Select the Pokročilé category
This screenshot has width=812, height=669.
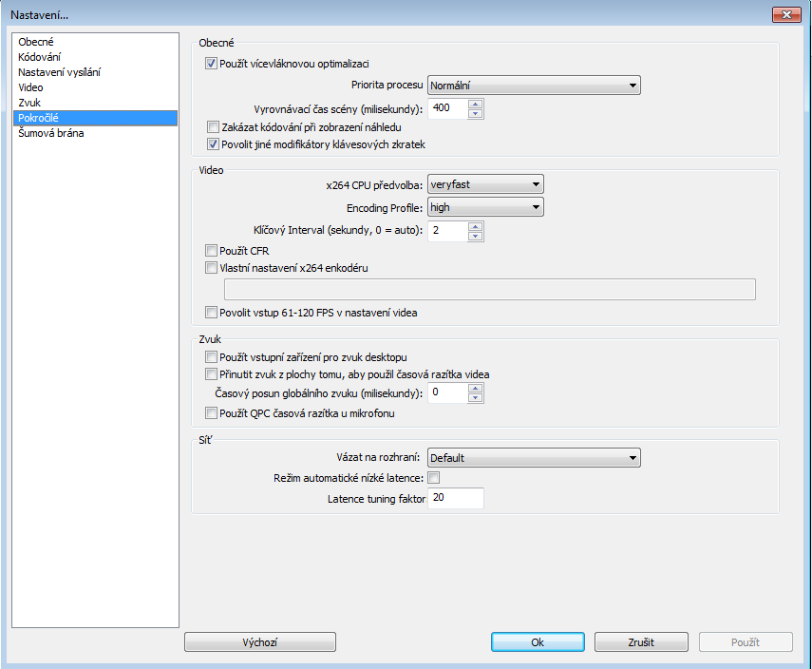pyautogui.click(x=95, y=118)
